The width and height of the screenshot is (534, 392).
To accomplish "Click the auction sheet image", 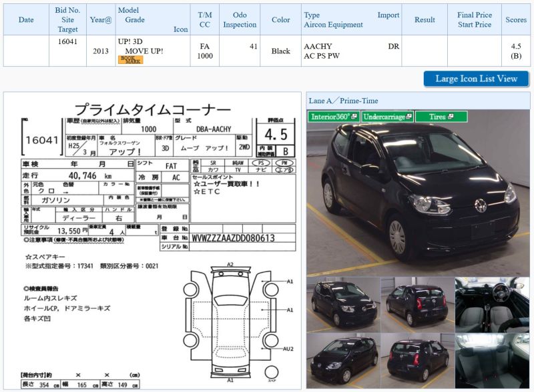I will [x=152, y=241].
